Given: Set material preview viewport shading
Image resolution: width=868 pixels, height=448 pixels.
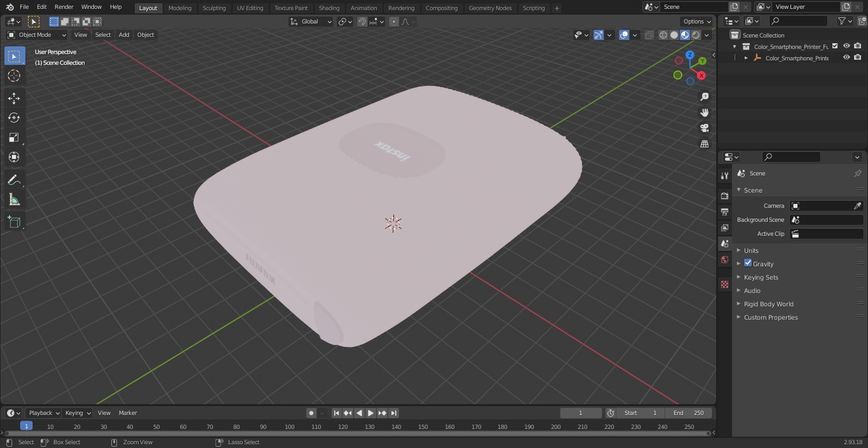Looking at the screenshot, I should pos(685,35).
